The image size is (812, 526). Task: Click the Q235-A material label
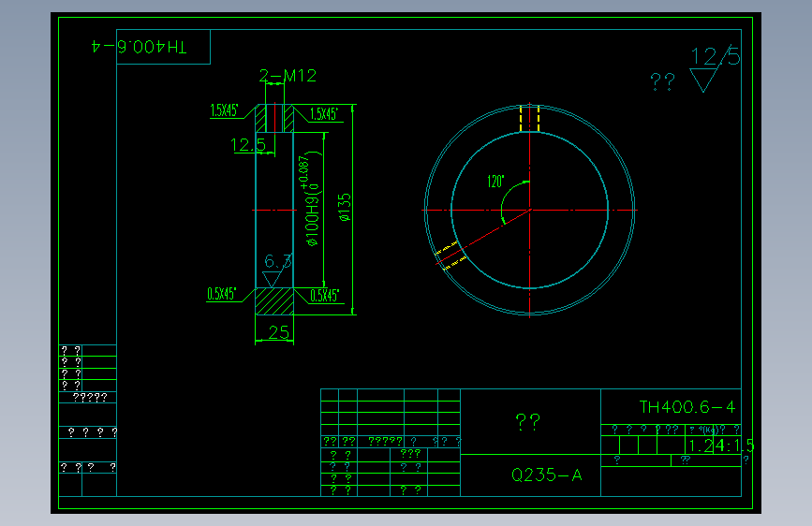(x=546, y=475)
